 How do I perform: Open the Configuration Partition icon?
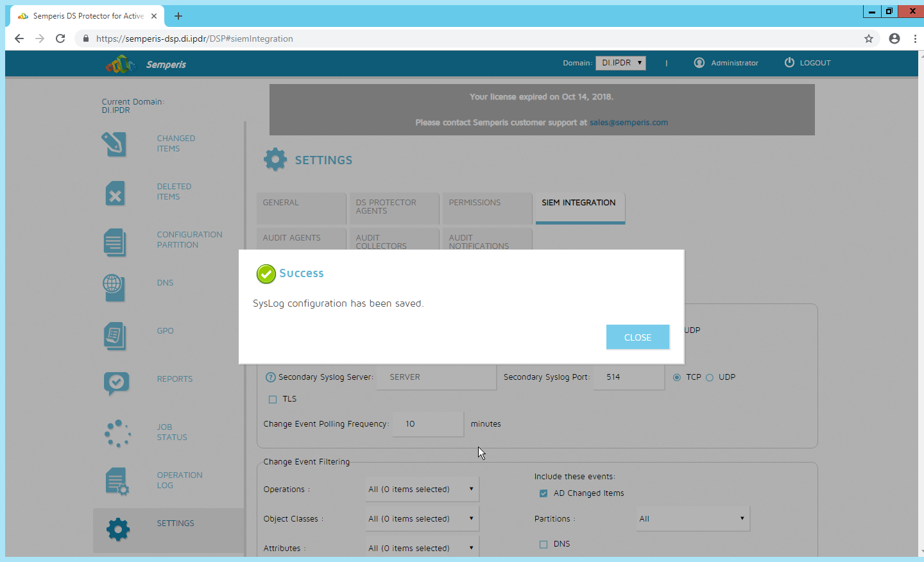[x=115, y=243]
